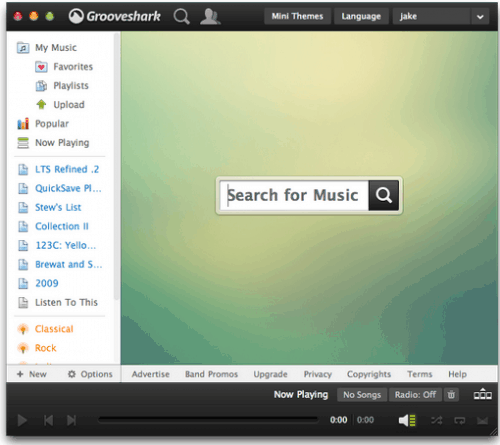Image resolution: width=500 pixels, height=445 pixels.
Task: Click the Classical station radio icon
Action: click(23, 329)
